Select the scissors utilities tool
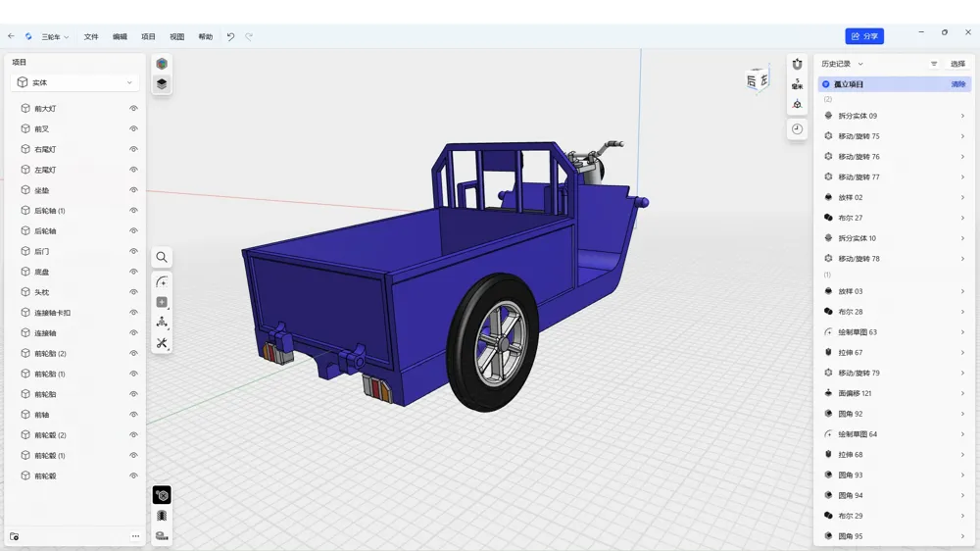This screenshot has width=980, height=551. click(162, 343)
